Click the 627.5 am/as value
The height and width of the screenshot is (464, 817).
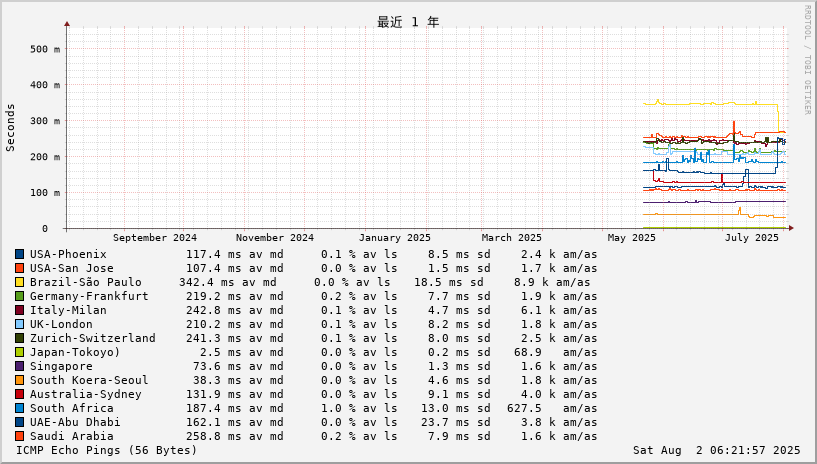tap(552, 408)
